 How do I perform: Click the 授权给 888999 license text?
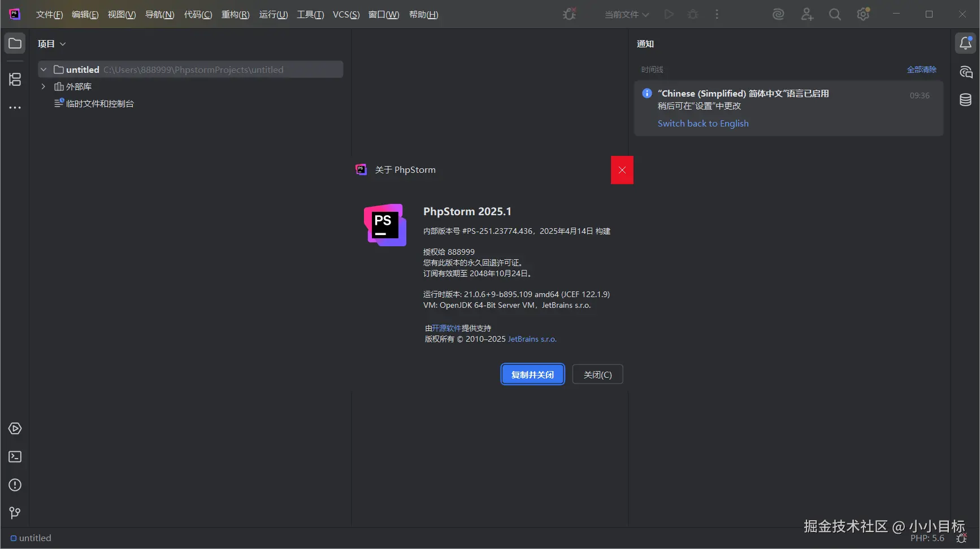pyautogui.click(x=449, y=252)
